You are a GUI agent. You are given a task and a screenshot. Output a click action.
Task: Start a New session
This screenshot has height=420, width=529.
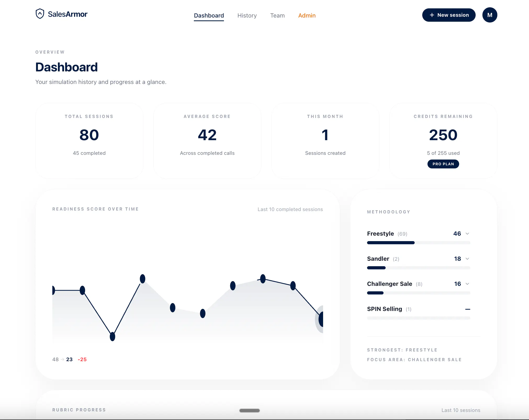449,15
